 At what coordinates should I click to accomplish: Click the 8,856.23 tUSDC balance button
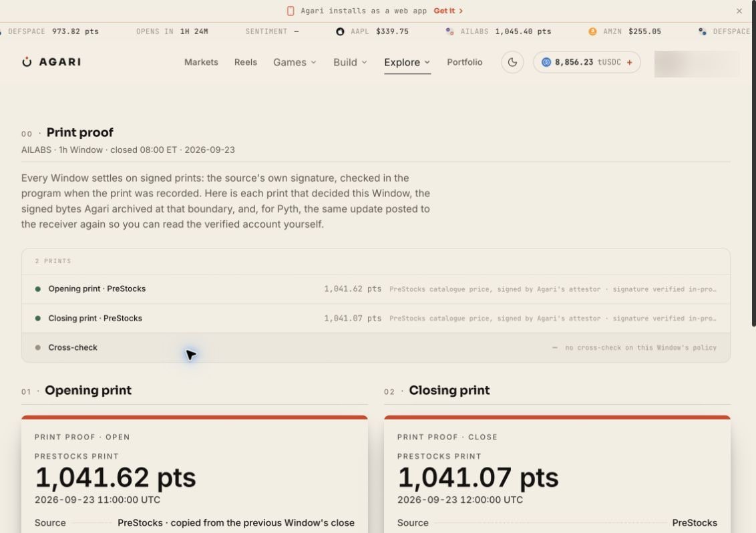pyautogui.click(x=587, y=62)
